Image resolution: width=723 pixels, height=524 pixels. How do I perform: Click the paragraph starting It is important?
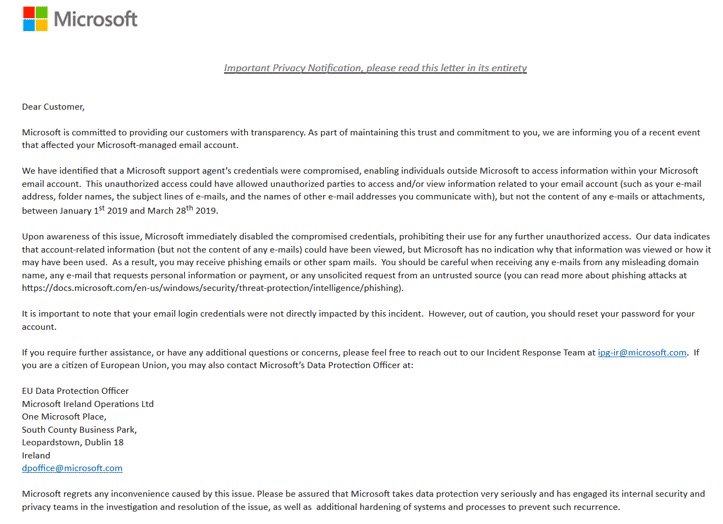tap(358, 320)
